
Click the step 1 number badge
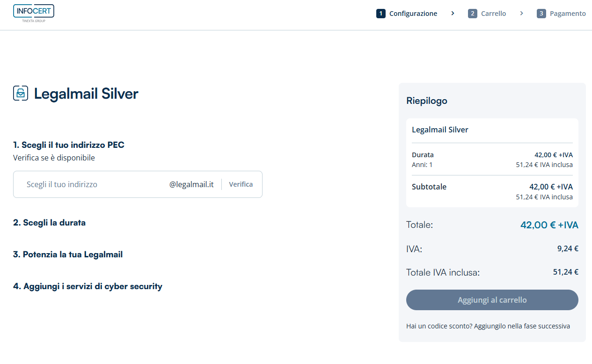[x=380, y=14]
